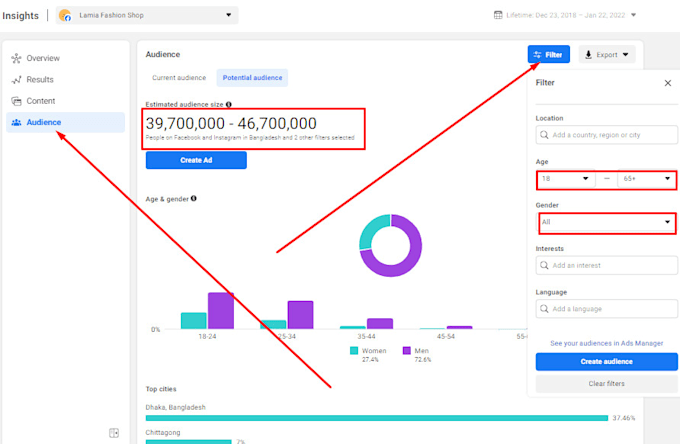Click the Top cities heading
This screenshot has height=444, width=680.
coord(161,389)
